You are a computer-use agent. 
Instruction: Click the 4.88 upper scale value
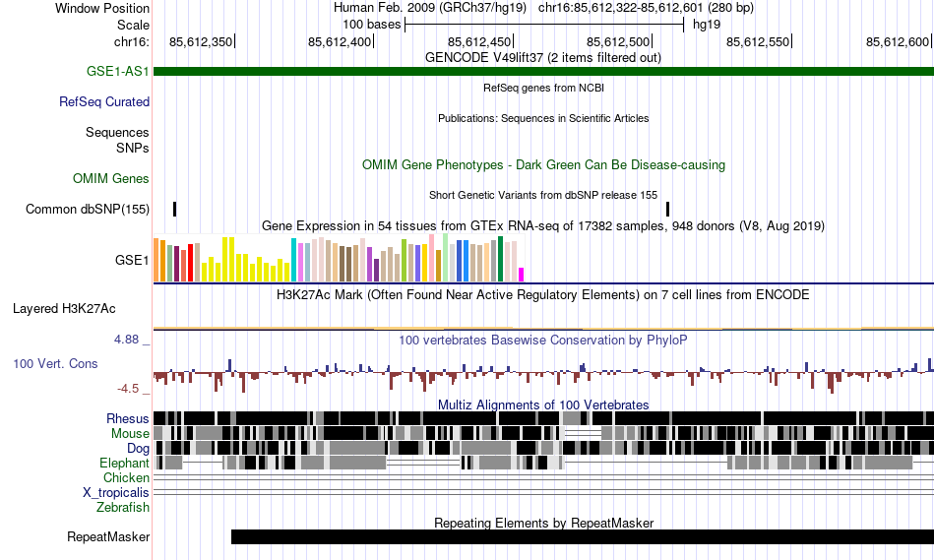(126, 340)
